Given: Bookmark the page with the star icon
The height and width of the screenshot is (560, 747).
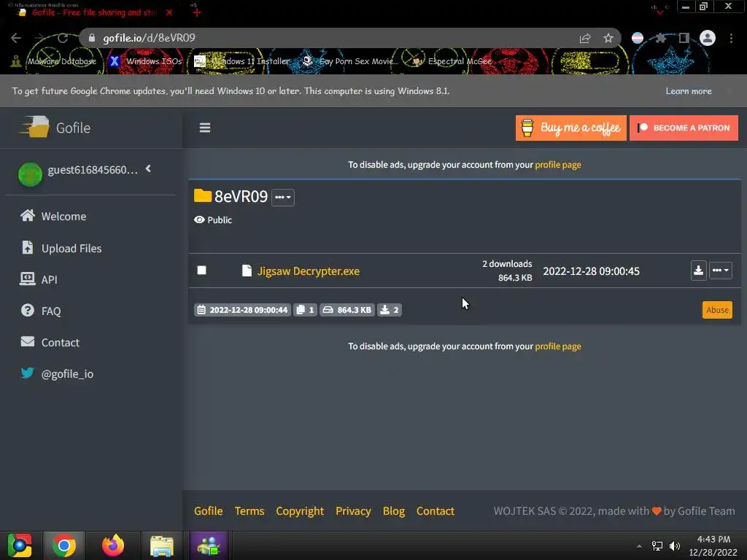Looking at the screenshot, I should point(608,38).
